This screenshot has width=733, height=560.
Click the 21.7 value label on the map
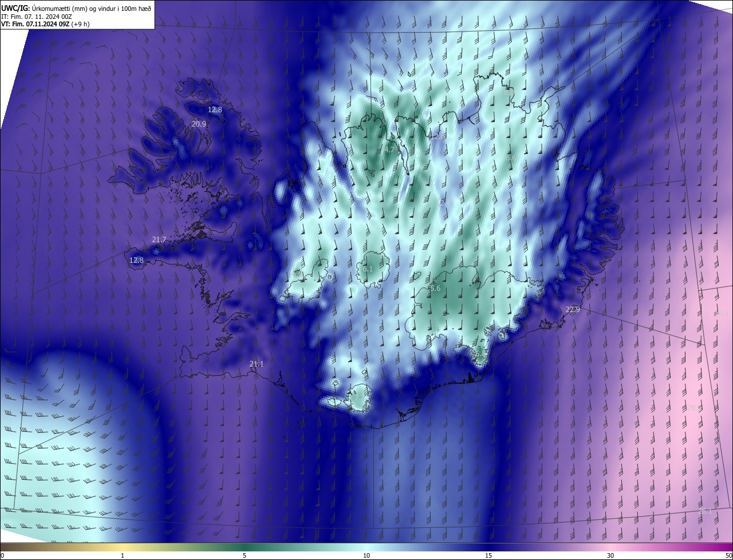pos(159,239)
